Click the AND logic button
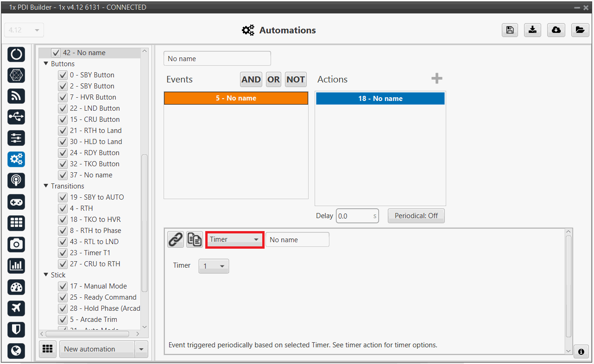Viewport: 594px width, 364px height. coord(251,80)
